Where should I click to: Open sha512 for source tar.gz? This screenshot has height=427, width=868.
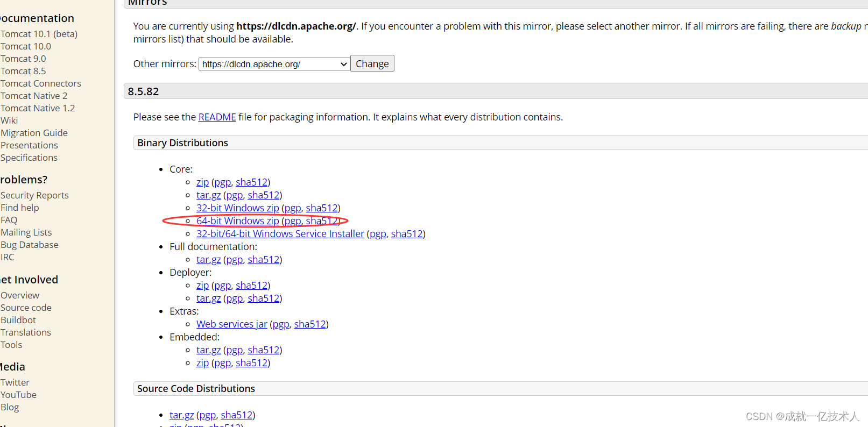pos(236,415)
